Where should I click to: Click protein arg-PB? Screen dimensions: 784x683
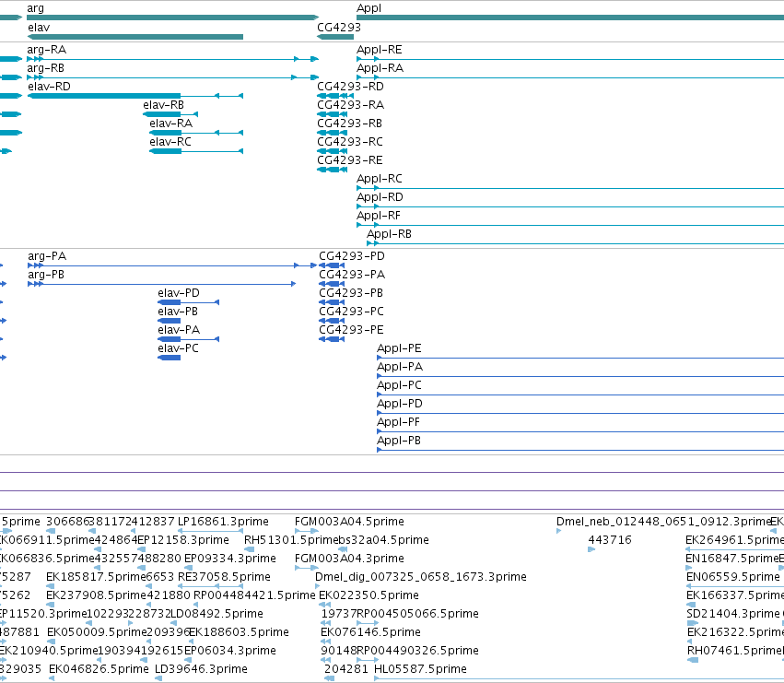pyautogui.click(x=46, y=275)
